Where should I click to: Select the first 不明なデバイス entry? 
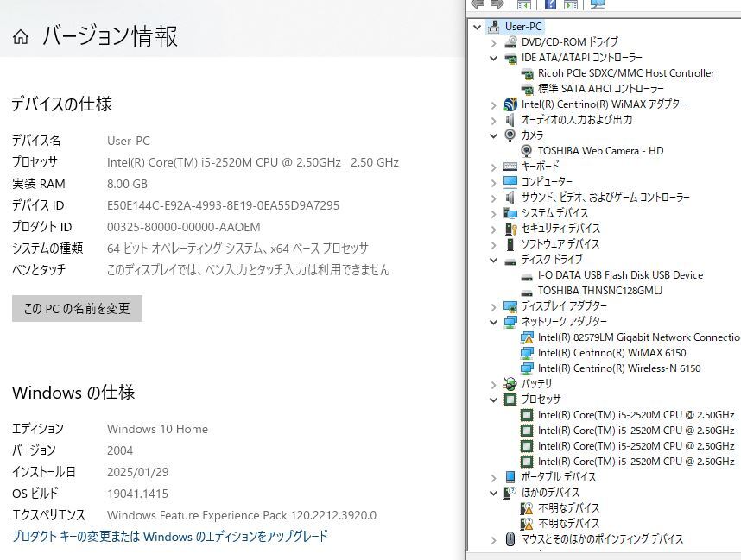pyautogui.click(x=568, y=508)
